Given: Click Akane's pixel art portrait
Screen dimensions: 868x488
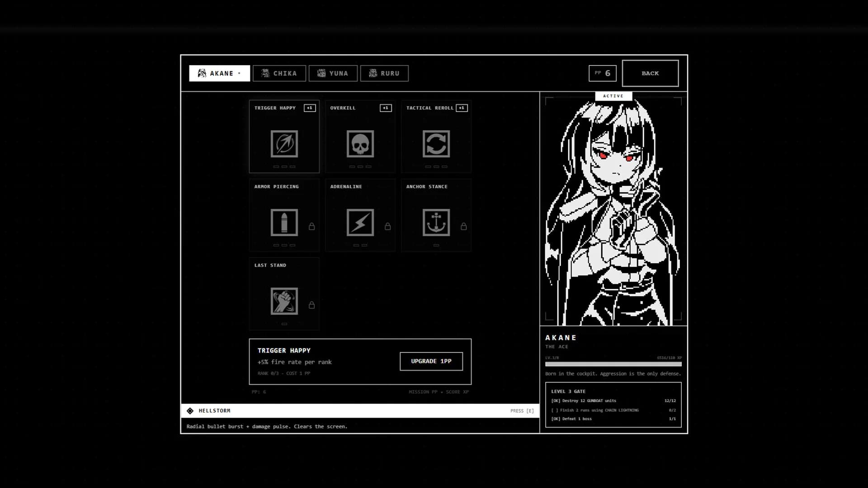Looking at the screenshot, I should tap(613, 211).
